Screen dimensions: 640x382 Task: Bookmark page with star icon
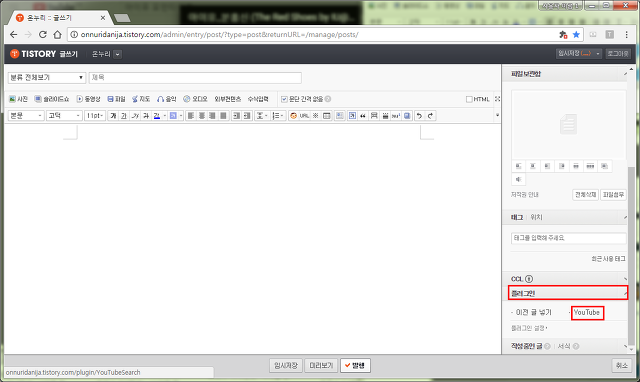click(576, 35)
